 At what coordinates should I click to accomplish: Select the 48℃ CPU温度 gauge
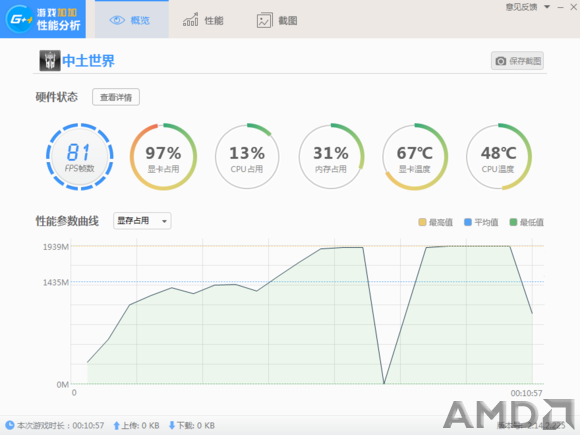click(x=498, y=157)
